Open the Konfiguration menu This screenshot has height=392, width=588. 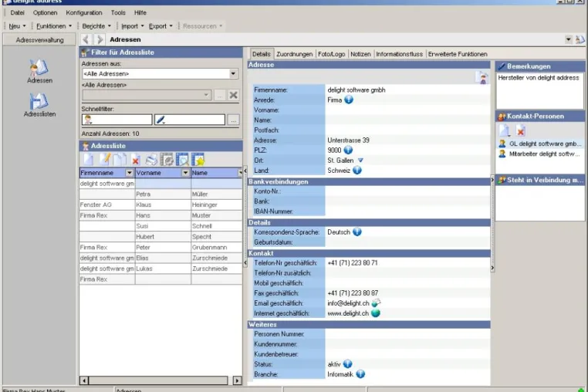click(84, 13)
